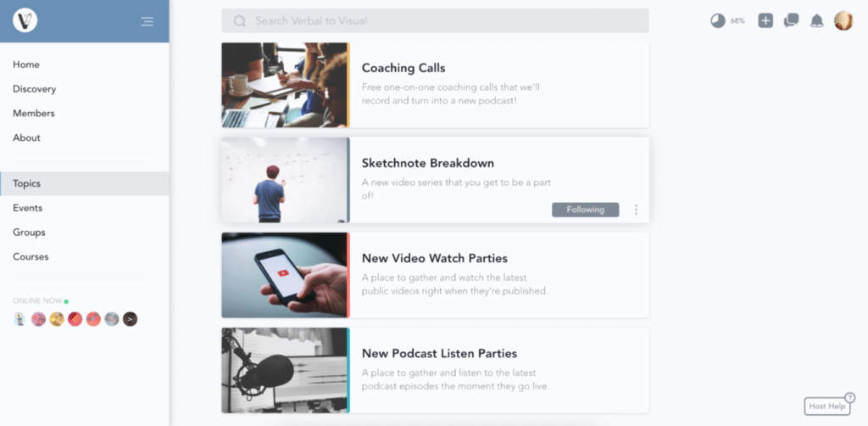Viewport: 868px width, 426px height.
Task: Open the Coaching Calls topic title
Action: [x=403, y=68]
